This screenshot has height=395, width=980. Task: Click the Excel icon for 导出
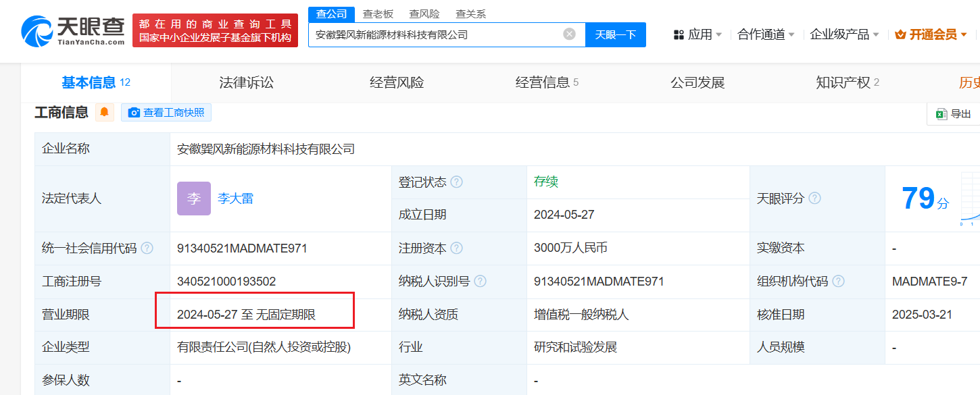pyautogui.click(x=941, y=114)
